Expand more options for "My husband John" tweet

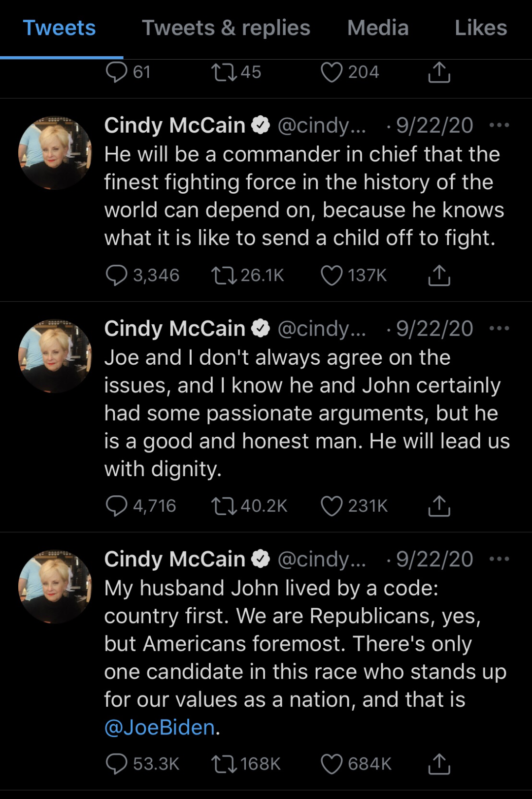click(x=499, y=559)
